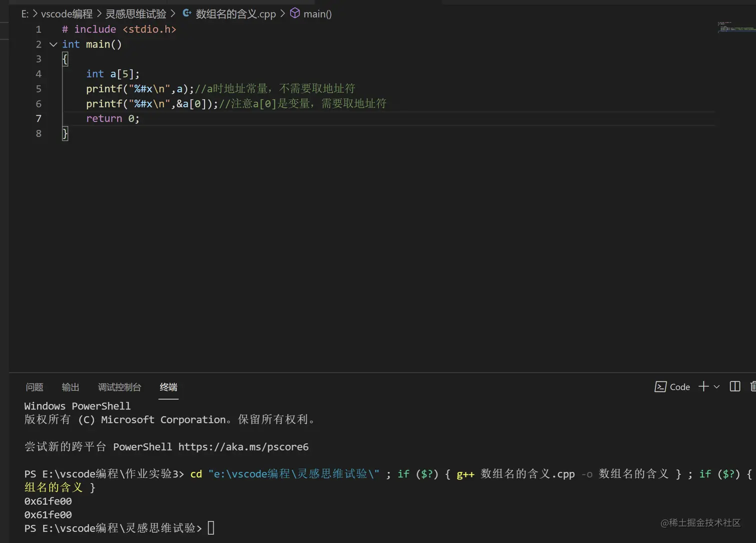
Task: Open breadcrumb drive E:
Action: coord(24,14)
